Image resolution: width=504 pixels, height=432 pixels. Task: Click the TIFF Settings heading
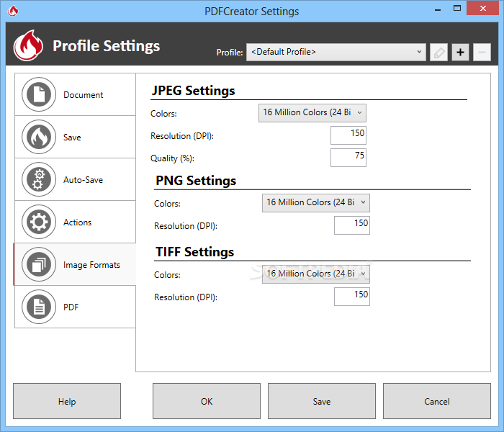coord(195,252)
